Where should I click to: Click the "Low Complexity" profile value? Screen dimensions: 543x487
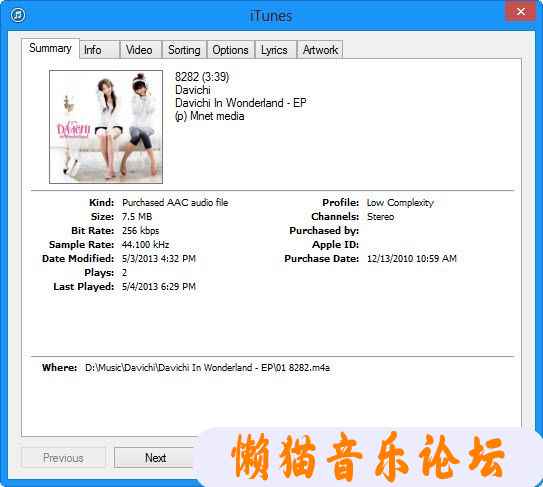click(400, 203)
